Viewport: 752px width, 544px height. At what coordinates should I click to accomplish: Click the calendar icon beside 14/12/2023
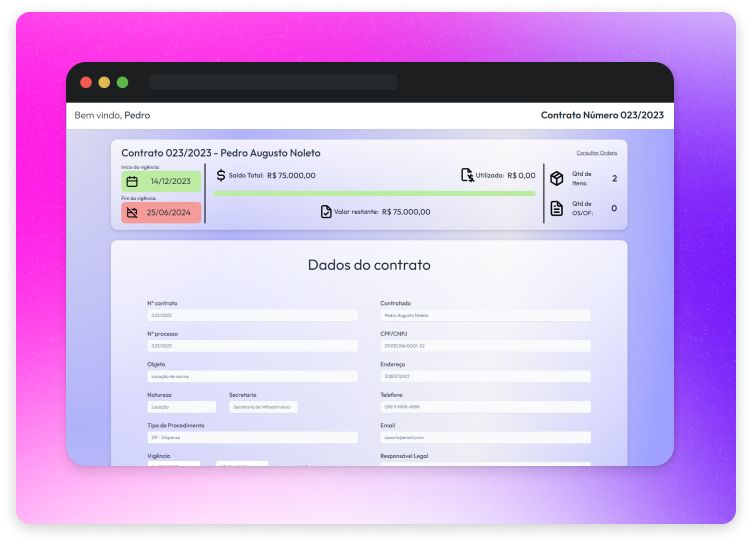133,181
